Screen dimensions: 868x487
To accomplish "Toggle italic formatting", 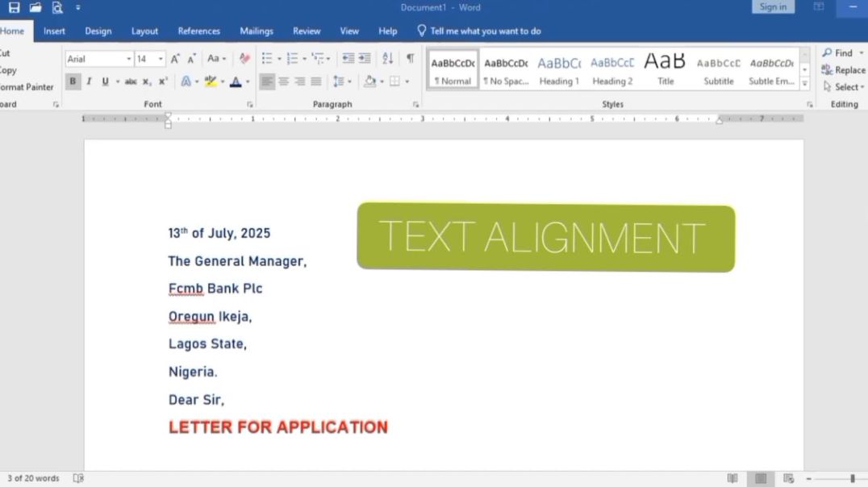I will [89, 81].
